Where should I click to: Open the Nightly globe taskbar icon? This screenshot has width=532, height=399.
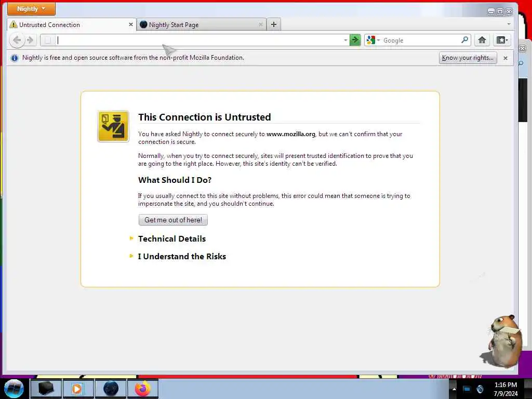[x=111, y=389]
